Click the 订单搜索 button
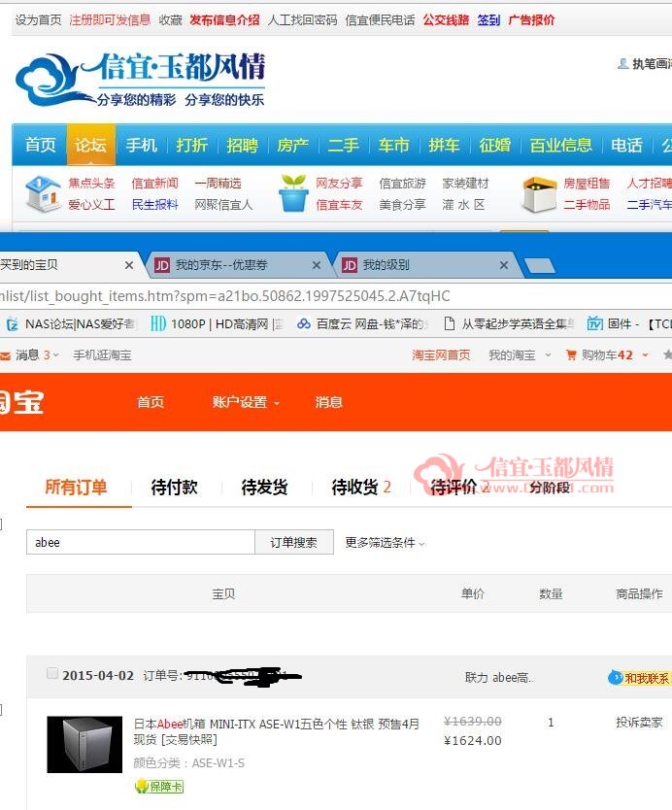Image resolution: width=672 pixels, height=810 pixels. tap(294, 542)
